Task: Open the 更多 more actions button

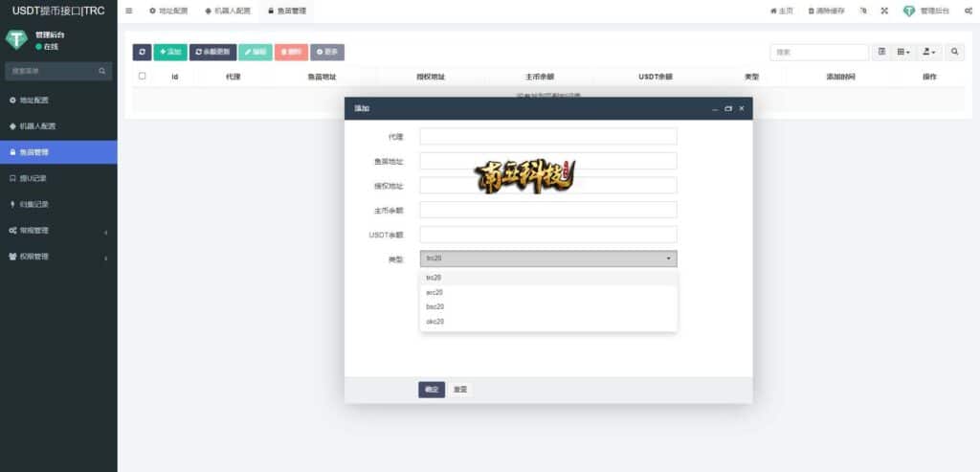Action: tap(327, 52)
